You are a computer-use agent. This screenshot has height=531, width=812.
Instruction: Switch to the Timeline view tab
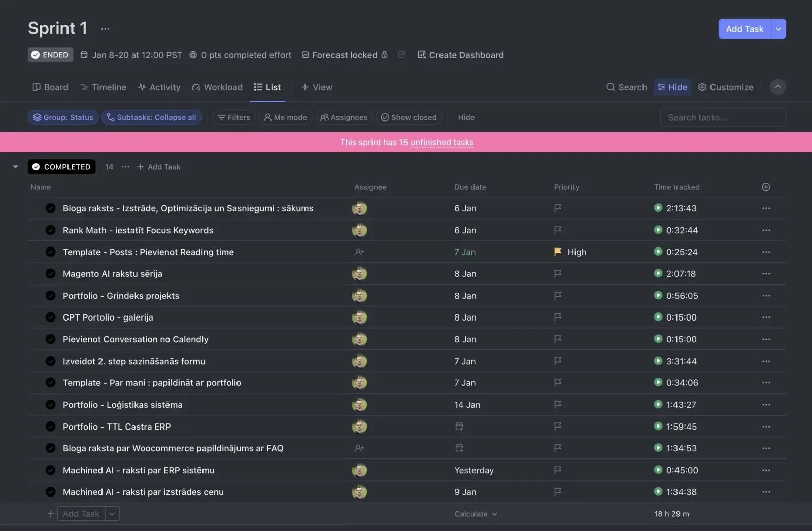coord(103,87)
